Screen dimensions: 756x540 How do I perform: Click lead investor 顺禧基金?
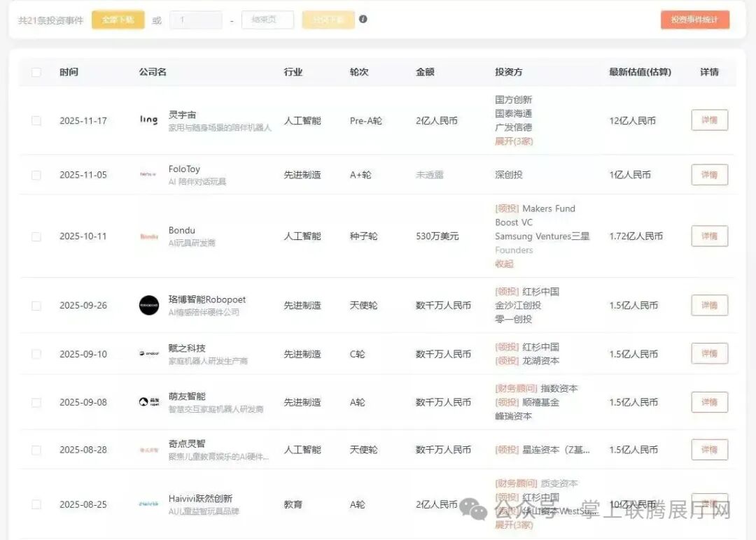541,402
